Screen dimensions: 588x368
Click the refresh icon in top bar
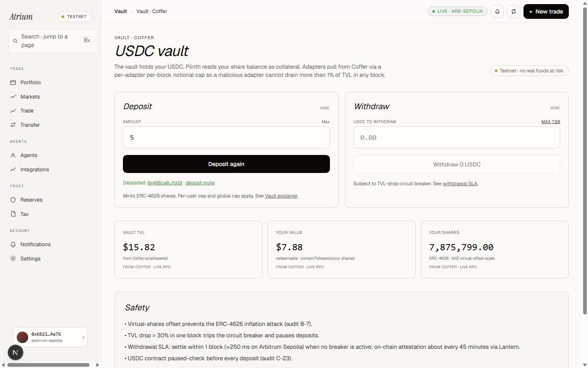tap(514, 11)
